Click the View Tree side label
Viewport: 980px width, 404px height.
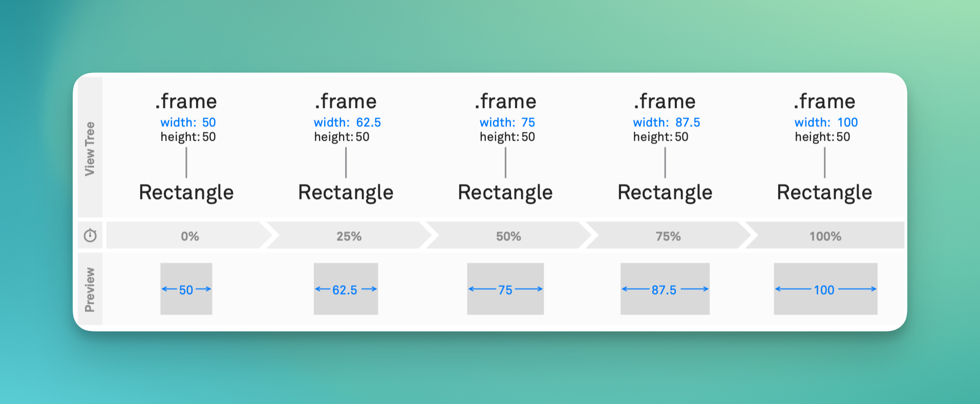point(90,149)
